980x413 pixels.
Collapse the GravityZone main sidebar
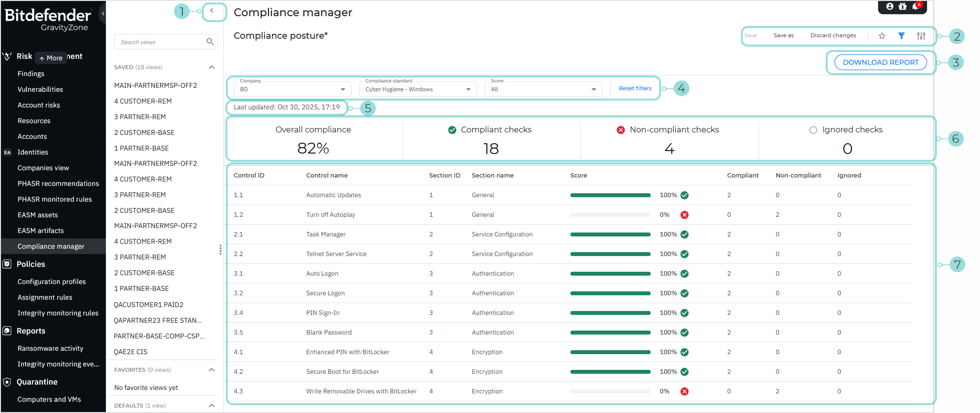coord(103,14)
